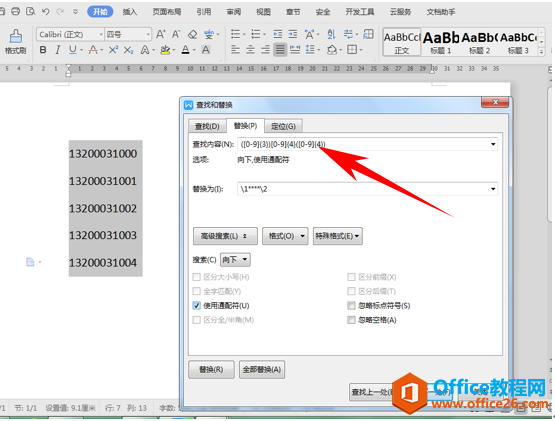Toggle Bold formatting in the ribbon
The height and width of the screenshot is (421, 555).
pyautogui.click(x=43, y=50)
